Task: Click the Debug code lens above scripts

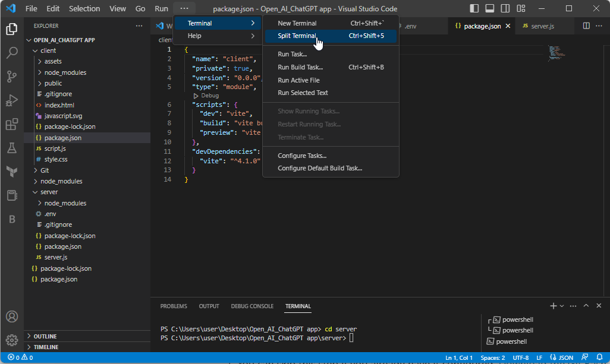Action: tap(206, 96)
